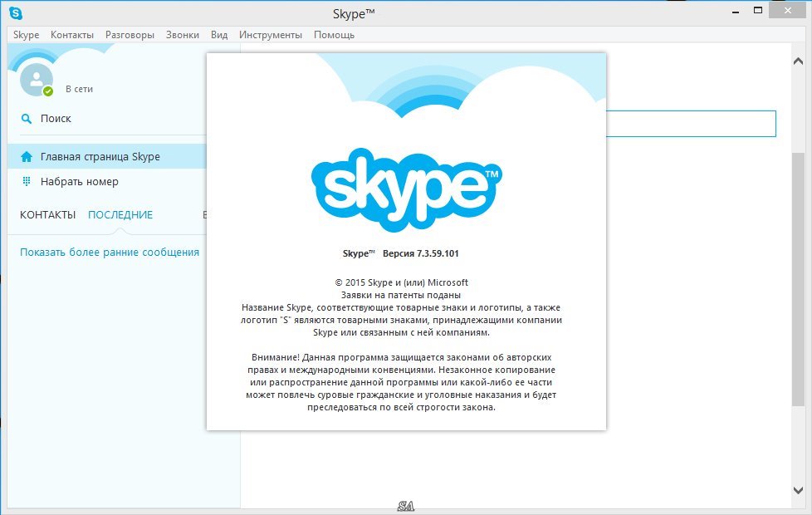Click the vertical scrollbar thumb
The height and width of the screenshot is (515, 812).
[798, 279]
